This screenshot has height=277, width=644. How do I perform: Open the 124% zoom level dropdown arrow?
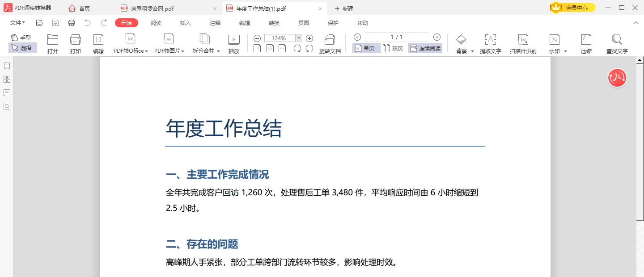pos(299,38)
